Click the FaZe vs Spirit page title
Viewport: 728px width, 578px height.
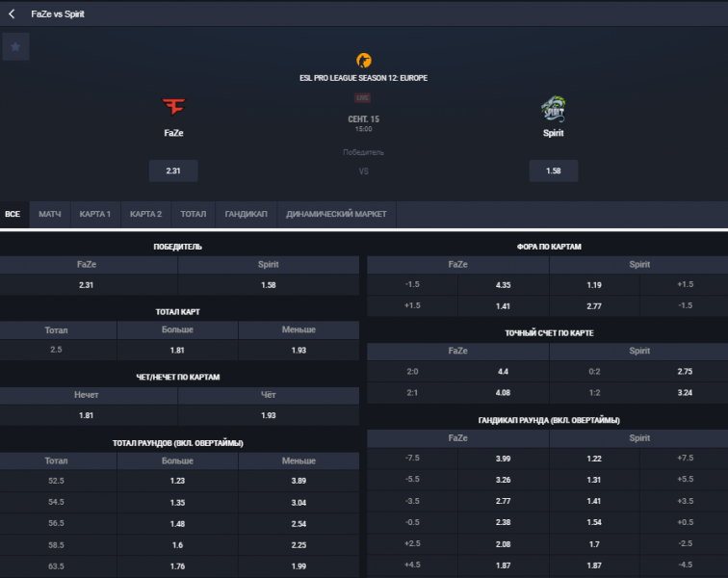tap(58, 13)
